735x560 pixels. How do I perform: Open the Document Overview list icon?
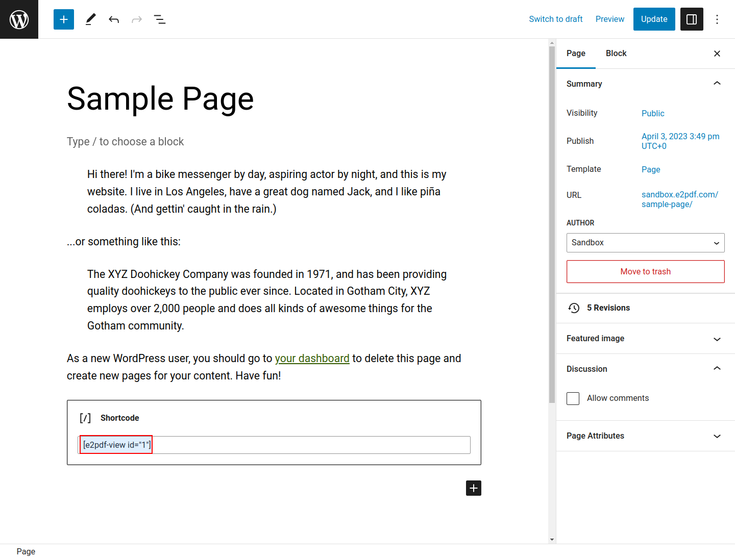[x=160, y=19]
